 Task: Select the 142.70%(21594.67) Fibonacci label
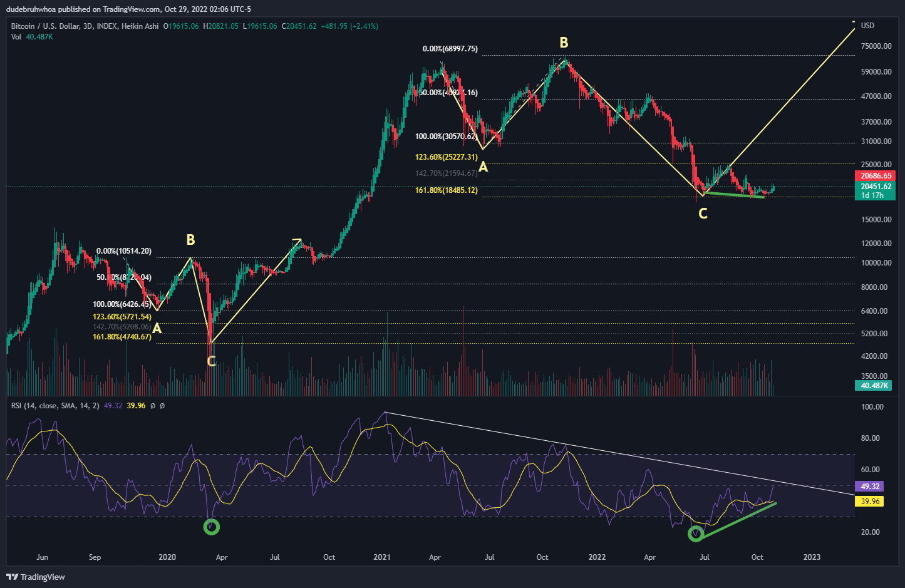[447, 173]
